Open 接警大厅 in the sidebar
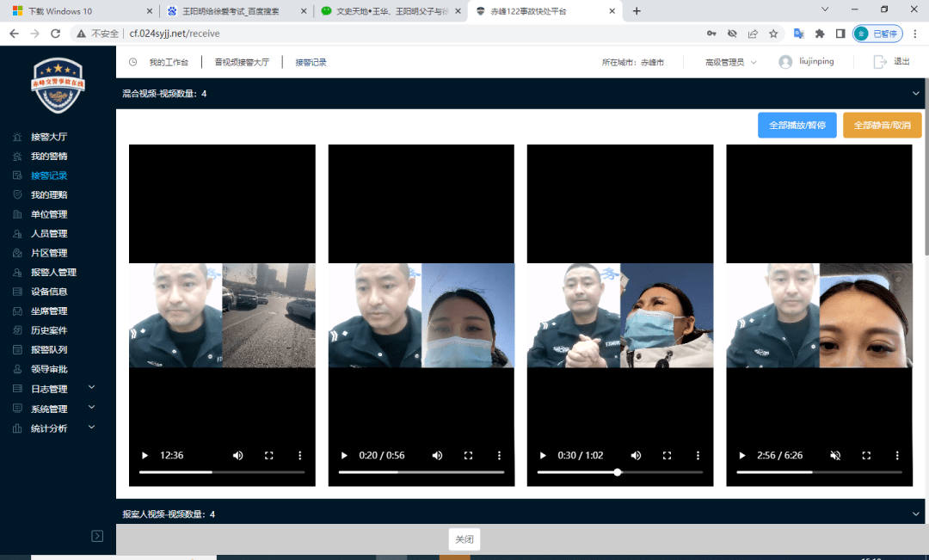929x560 pixels. click(48, 137)
